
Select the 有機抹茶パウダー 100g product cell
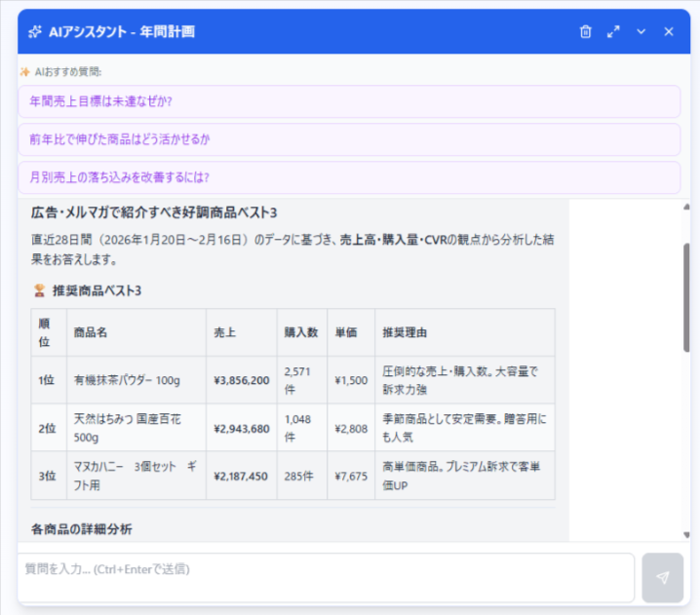tap(127, 380)
